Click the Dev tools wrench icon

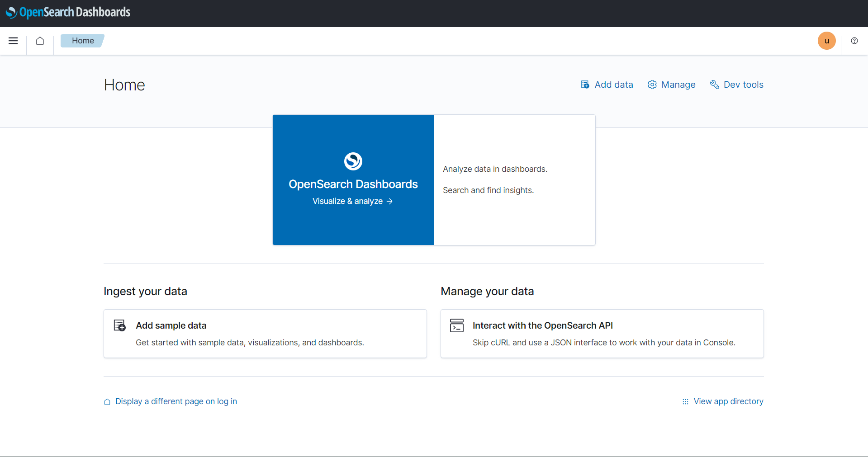point(714,85)
